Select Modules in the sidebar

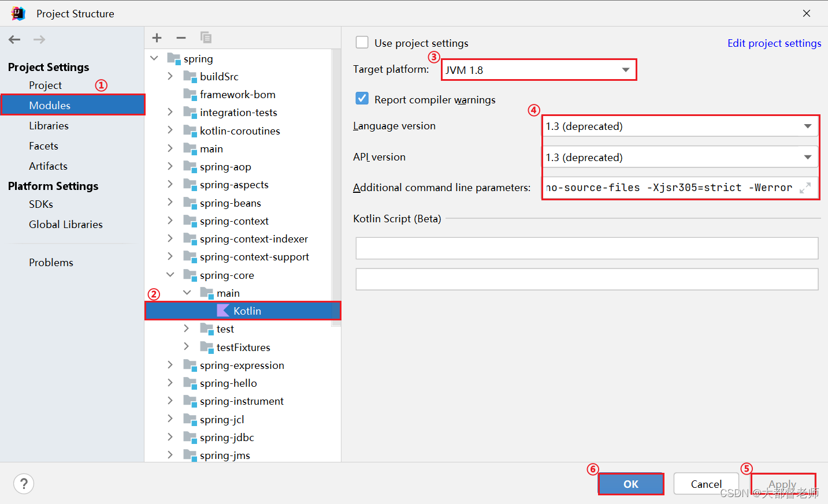72,105
